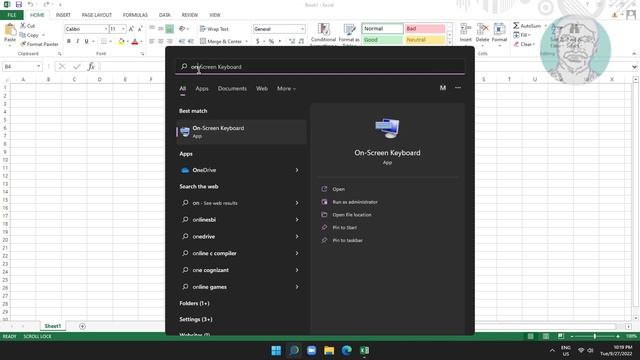Expand the 'online games' suggestion chevron
Screen dimensions: 640x360
[x=297, y=287]
